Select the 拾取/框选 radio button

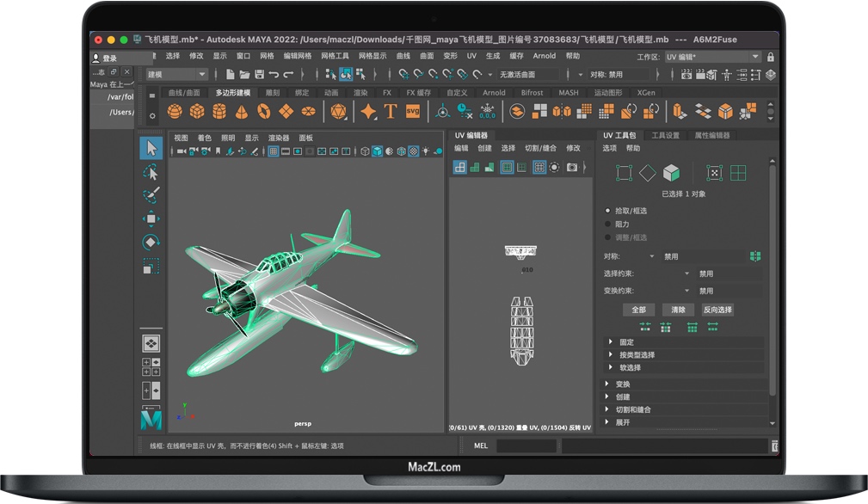coord(608,211)
